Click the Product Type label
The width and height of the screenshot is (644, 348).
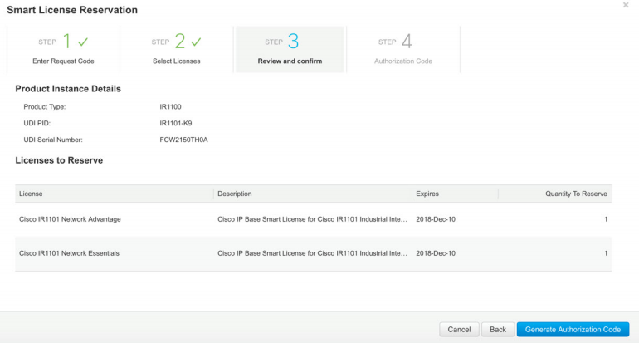click(x=44, y=107)
